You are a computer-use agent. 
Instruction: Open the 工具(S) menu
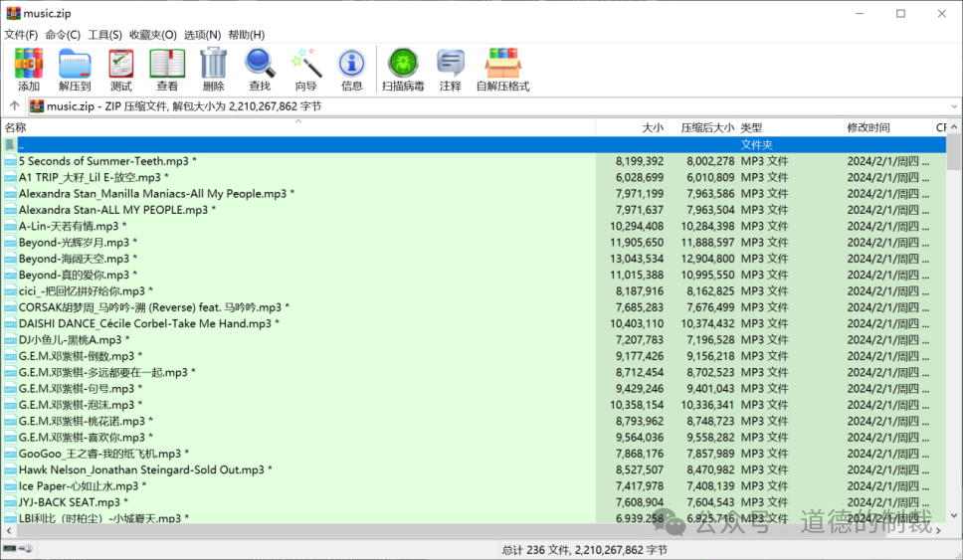pyautogui.click(x=105, y=35)
